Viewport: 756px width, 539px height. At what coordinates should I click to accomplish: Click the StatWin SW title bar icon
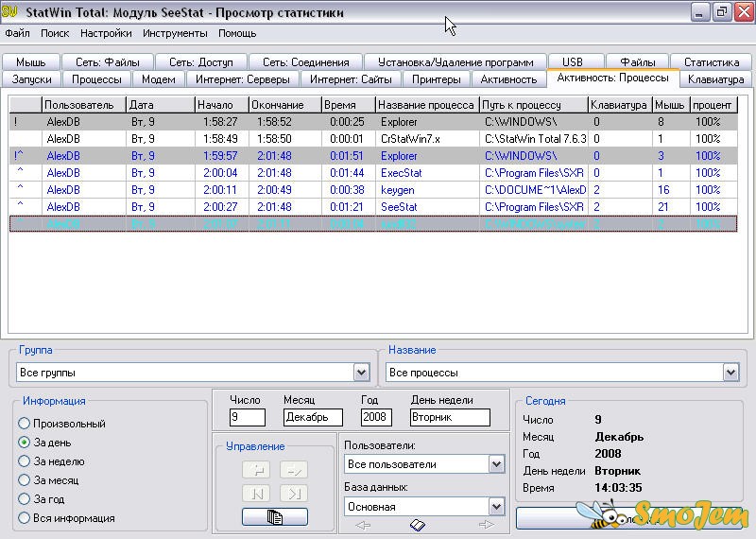[x=9, y=11]
